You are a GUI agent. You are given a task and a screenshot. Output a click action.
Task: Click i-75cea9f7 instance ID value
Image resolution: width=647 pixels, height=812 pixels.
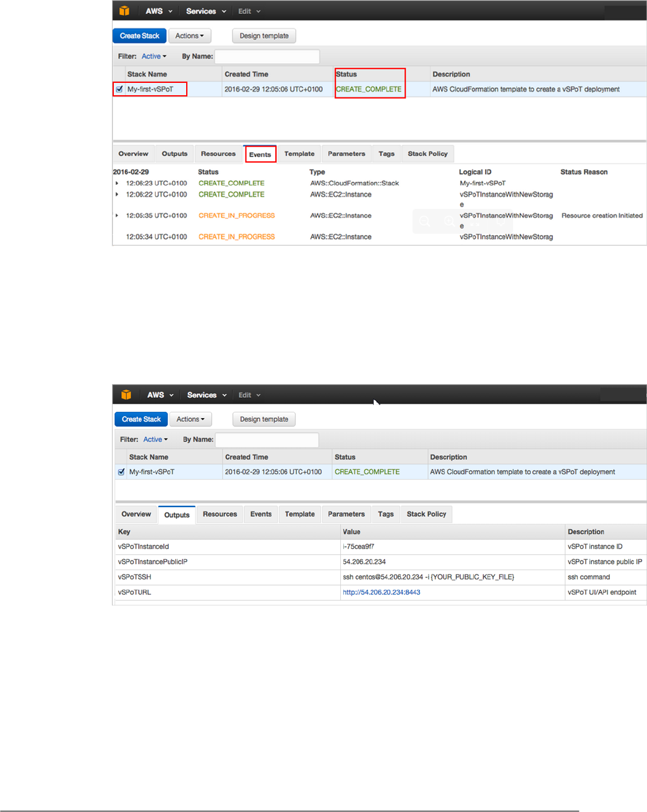(359, 547)
